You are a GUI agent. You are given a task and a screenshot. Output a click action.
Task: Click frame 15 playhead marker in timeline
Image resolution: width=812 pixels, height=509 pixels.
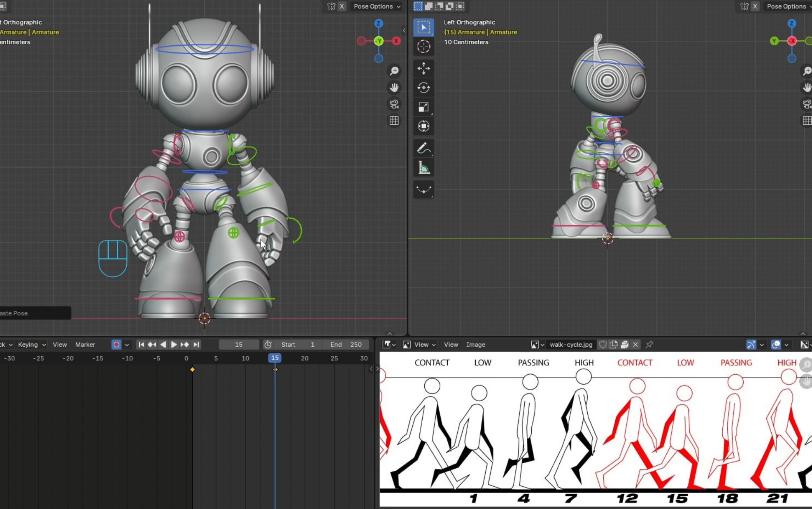point(275,358)
